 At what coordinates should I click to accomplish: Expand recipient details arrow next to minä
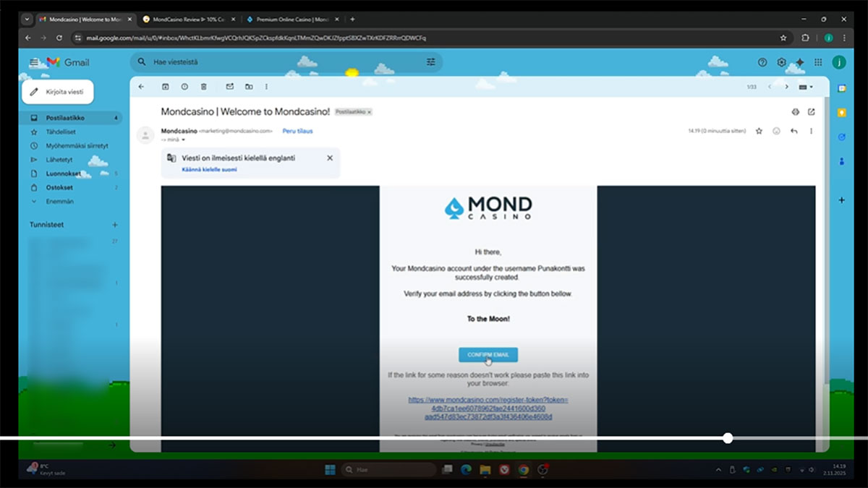(184, 140)
